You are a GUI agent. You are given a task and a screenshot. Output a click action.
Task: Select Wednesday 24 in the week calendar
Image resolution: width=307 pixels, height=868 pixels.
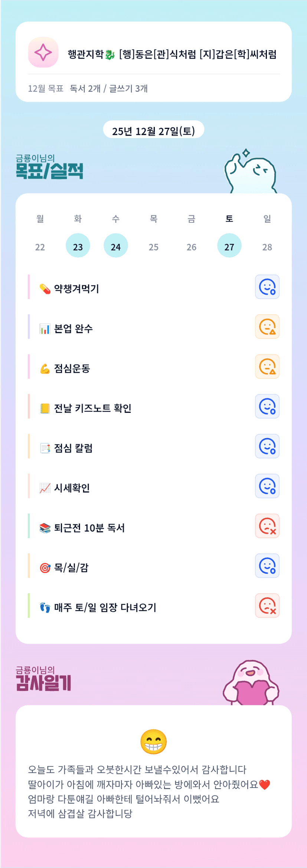click(x=116, y=246)
